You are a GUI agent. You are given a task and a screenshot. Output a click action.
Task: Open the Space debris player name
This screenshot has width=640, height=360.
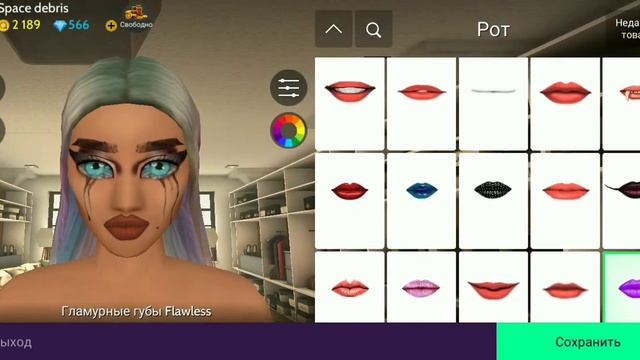(34, 8)
